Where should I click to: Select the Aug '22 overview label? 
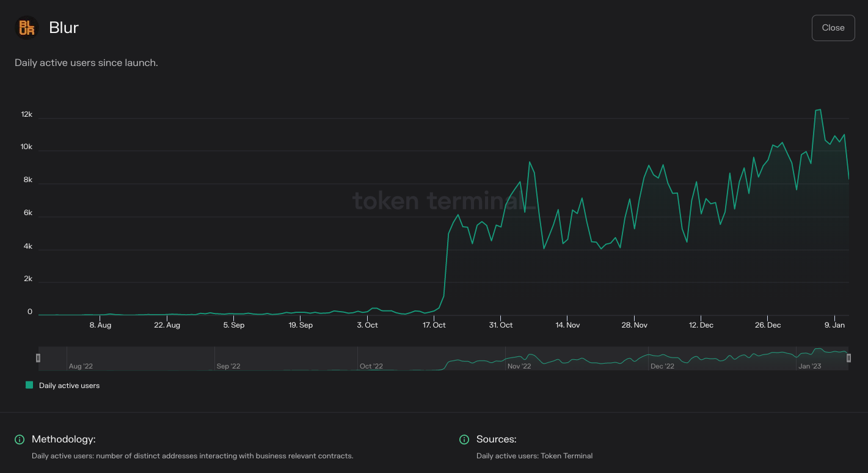tap(81, 365)
